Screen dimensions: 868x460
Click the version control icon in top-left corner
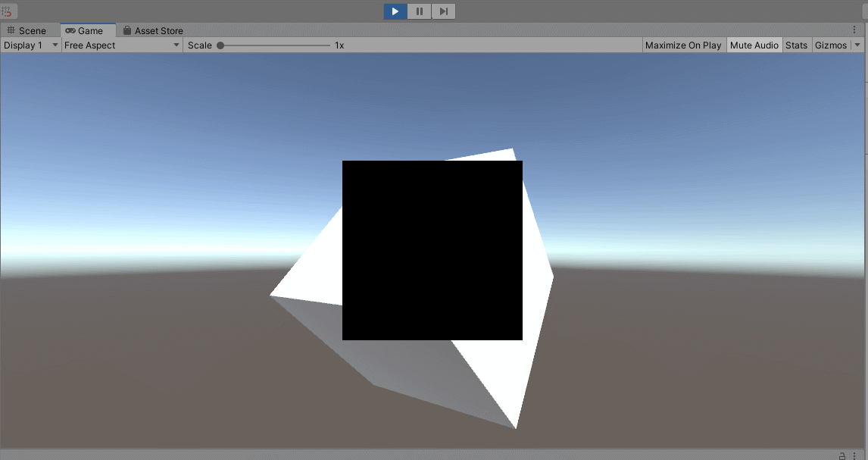[8, 11]
